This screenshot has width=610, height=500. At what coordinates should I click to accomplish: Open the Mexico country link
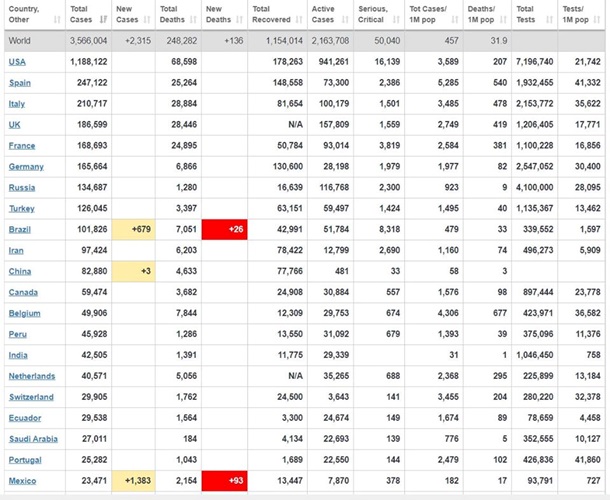(23, 481)
